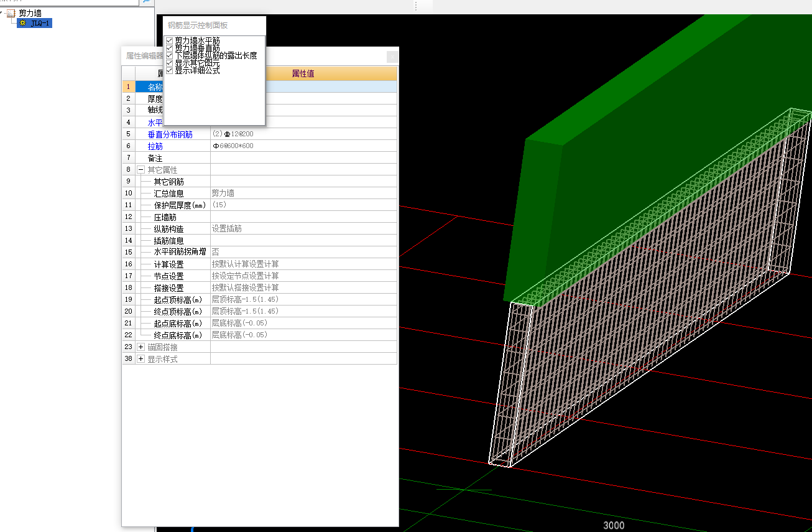Toggle 剪力墙垂直筋 checkbox
Screen dimensions: 812x532
coord(168,48)
